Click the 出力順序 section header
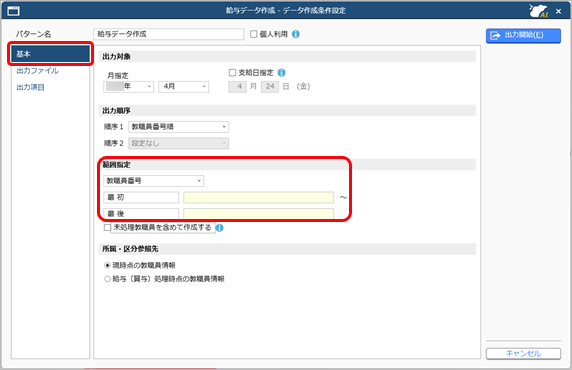Screen dimensions: 572x370 click(x=287, y=111)
